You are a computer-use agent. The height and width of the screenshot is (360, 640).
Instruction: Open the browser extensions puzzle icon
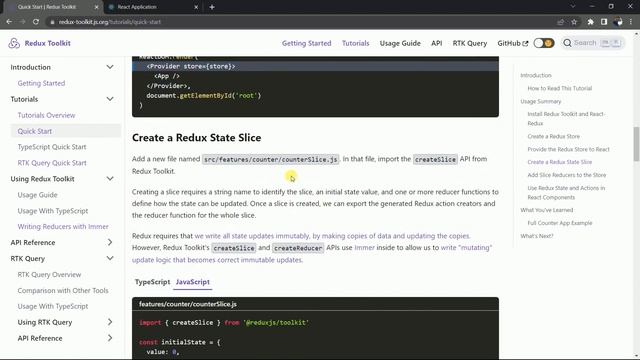point(590,22)
